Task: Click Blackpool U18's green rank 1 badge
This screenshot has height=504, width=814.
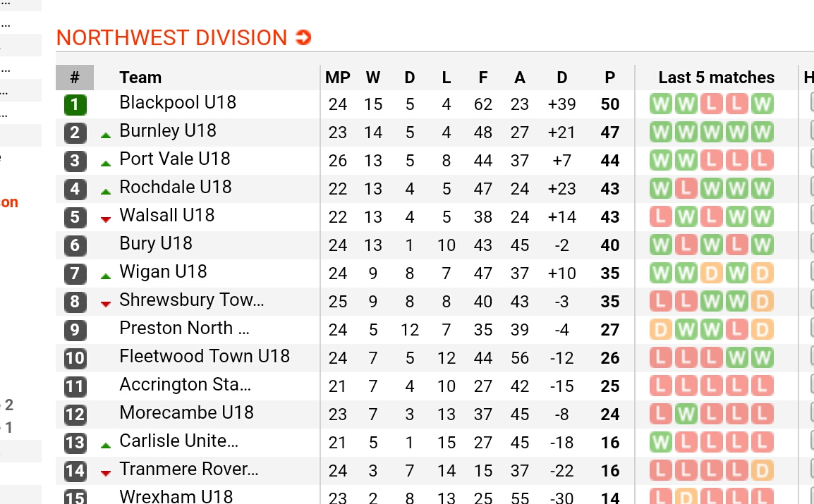Action: pos(75,105)
